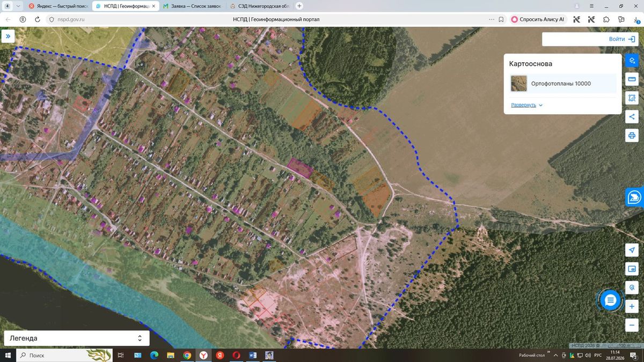The image size is (644, 362).
Task: Switch to the СЭД Нижегородская область tab
Action: (x=259, y=6)
